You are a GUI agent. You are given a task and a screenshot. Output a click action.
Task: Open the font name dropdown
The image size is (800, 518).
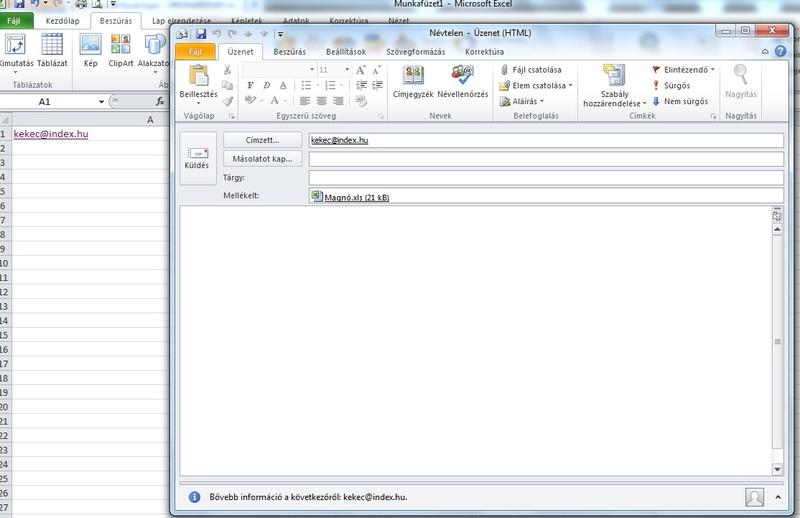pyautogui.click(x=312, y=69)
